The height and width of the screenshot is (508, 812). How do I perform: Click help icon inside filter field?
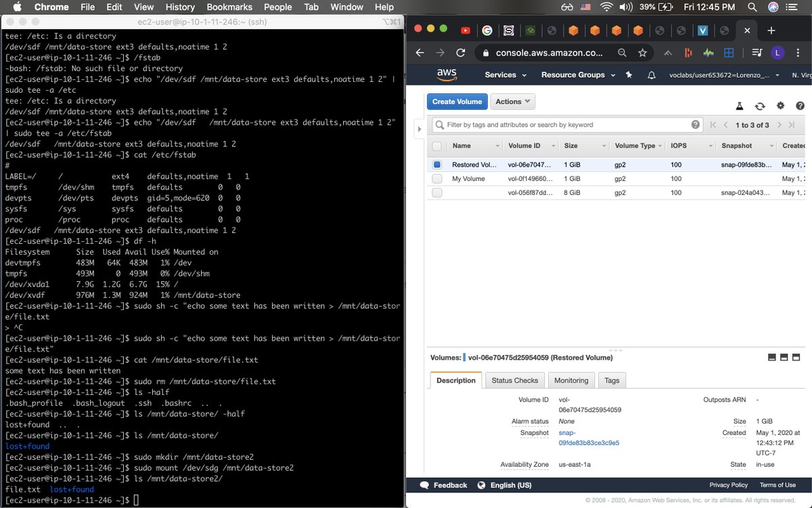tap(696, 125)
